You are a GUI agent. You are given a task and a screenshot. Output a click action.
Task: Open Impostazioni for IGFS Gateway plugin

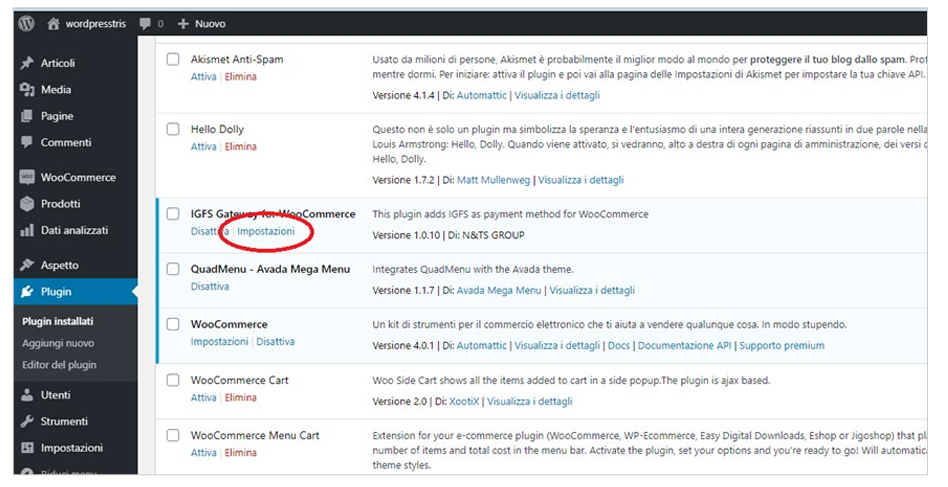pos(266,231)
